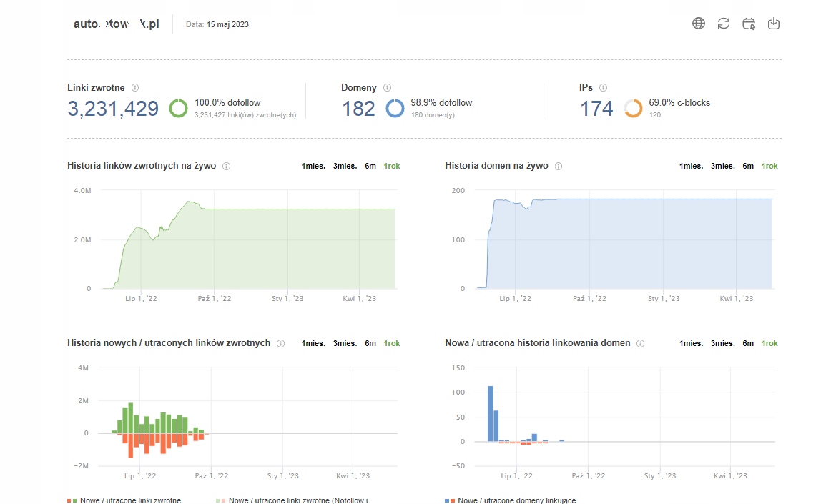Click the refresh report icon

click(x=724, y=24)
